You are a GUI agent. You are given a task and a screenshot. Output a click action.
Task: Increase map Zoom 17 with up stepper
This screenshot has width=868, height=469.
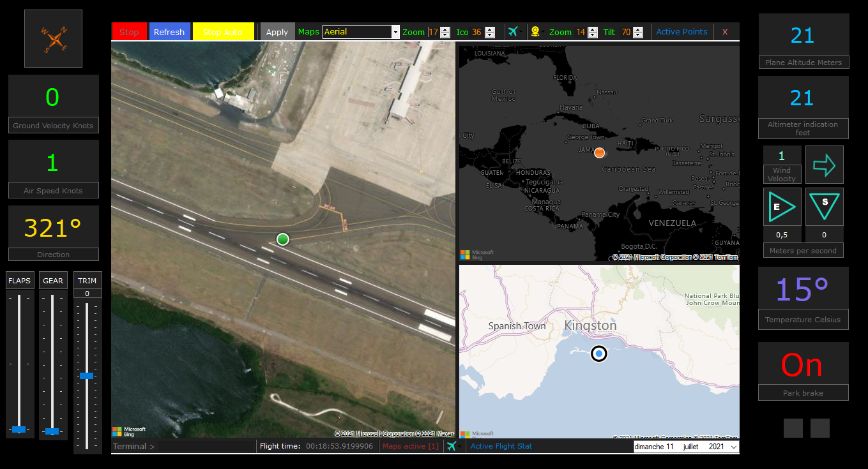click(x=445, y=29)
